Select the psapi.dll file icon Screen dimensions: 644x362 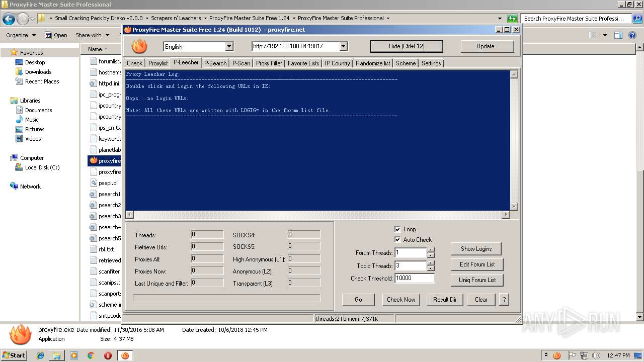(94, 183)
